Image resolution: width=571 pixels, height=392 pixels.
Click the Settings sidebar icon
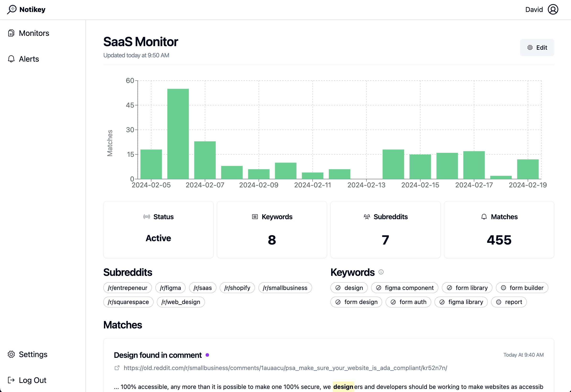tap(12, 354)
